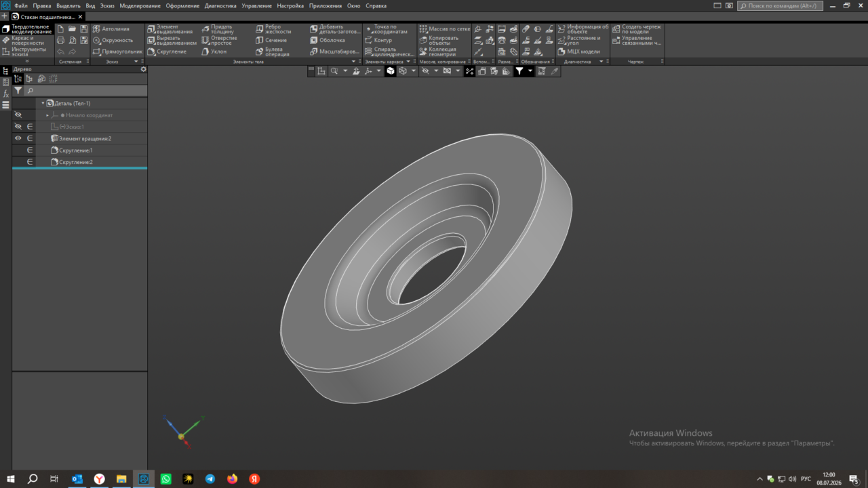
Task: Open tree panel settings gear
Action: coord(143,69)
